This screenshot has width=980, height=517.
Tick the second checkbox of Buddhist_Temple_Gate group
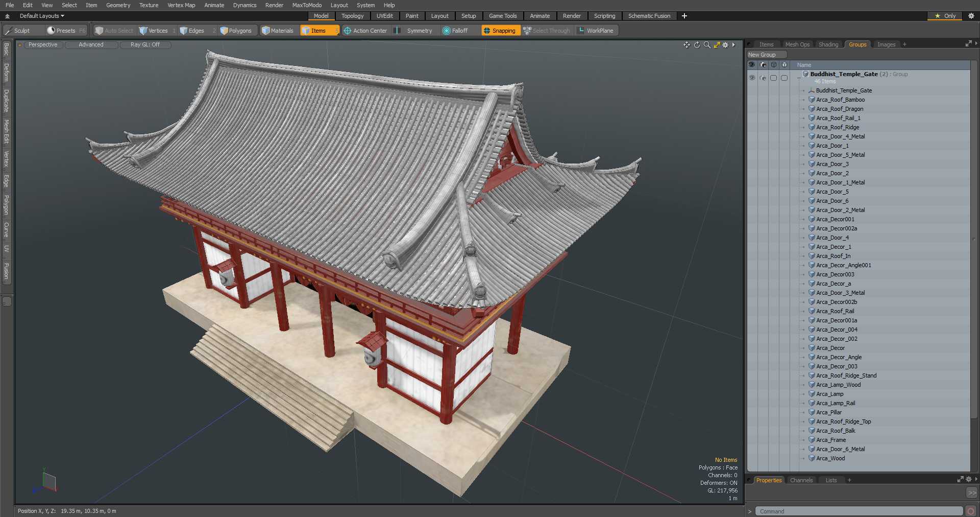[x=785, y=78]
